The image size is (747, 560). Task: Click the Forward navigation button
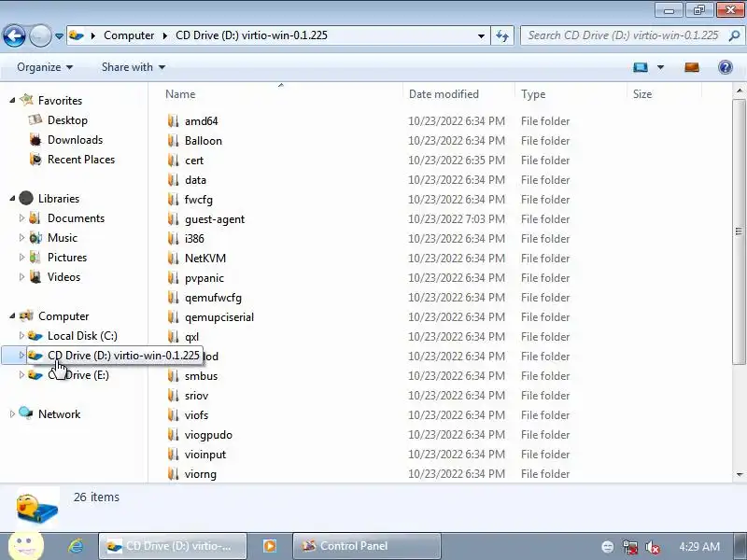coord(40,35)
